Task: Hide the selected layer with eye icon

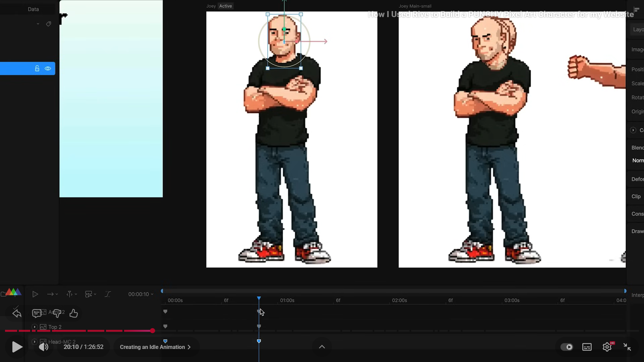Action: [x=48, y=68]
